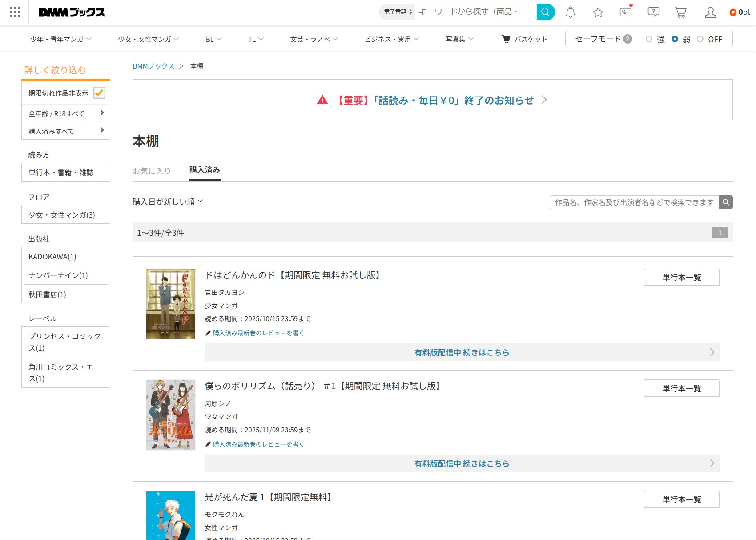Open the 購入日が新しい順 sort dropdown

[168, 201]
